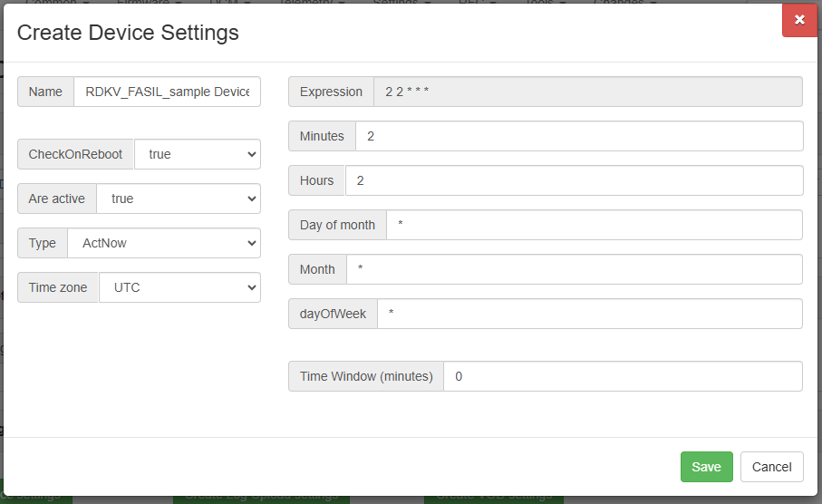Click the read-only Expression field
The image size is (822, 504).
click(588, 92)
